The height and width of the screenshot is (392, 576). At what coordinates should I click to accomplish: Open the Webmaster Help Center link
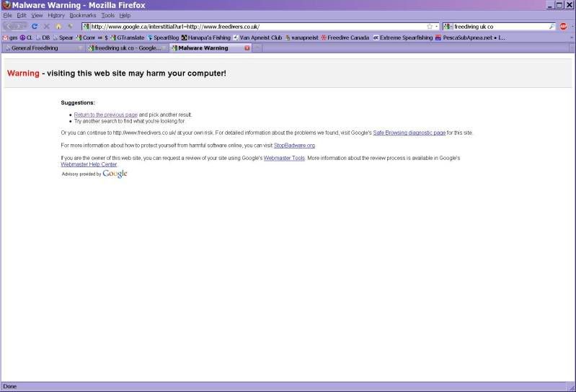[89, 164]
